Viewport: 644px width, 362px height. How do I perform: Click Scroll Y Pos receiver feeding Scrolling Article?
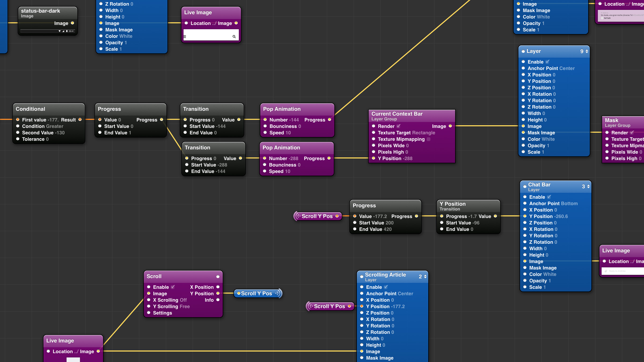click(330, 306)
